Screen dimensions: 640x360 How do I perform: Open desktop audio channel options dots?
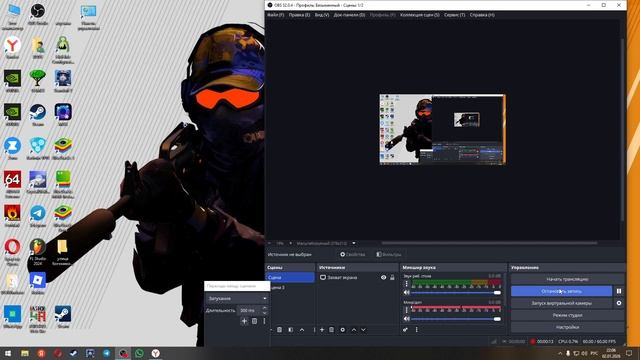tap(406, 284)
